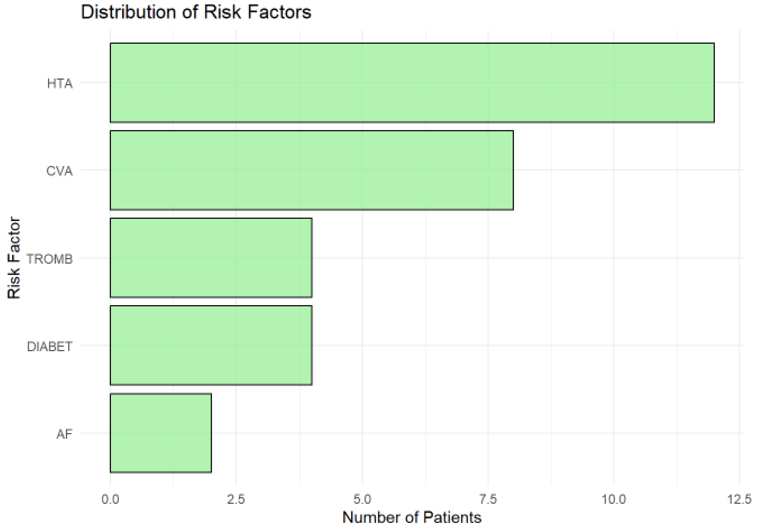Click the HTA axis label
757x532 pixels.
(60, 83)
